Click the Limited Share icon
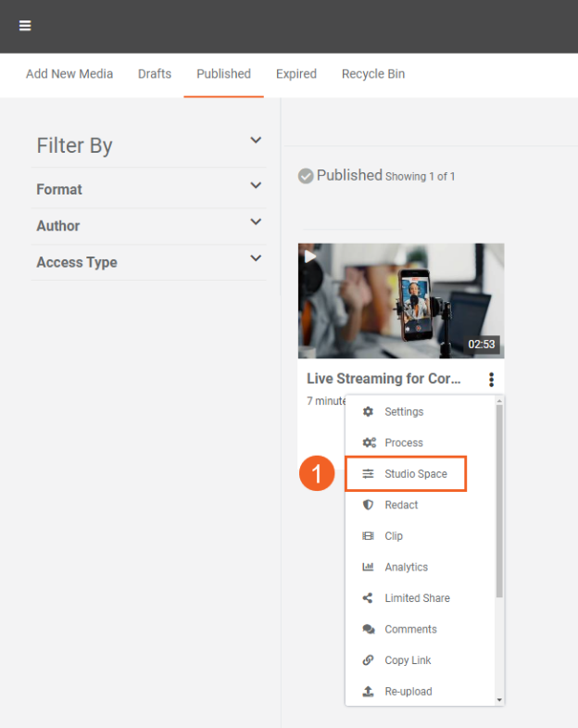This screenshot has height=728, width=578. click(x=368, y=598)
